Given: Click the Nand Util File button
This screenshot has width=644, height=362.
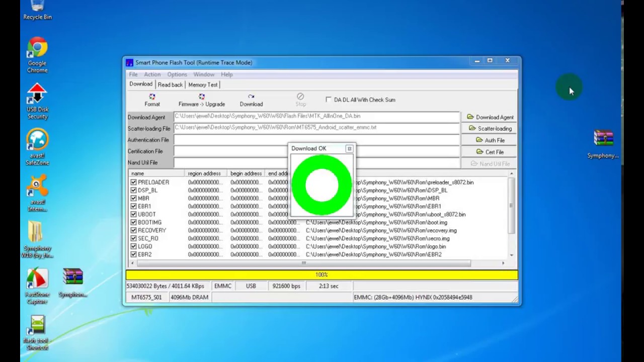Looking at the screenshot, I should [x=490, y=163].
